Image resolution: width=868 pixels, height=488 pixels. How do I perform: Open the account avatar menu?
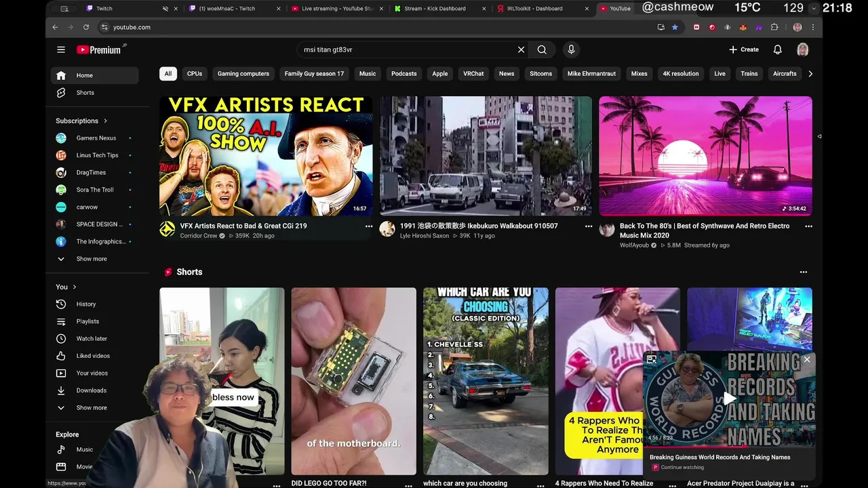tap(803, 49)
